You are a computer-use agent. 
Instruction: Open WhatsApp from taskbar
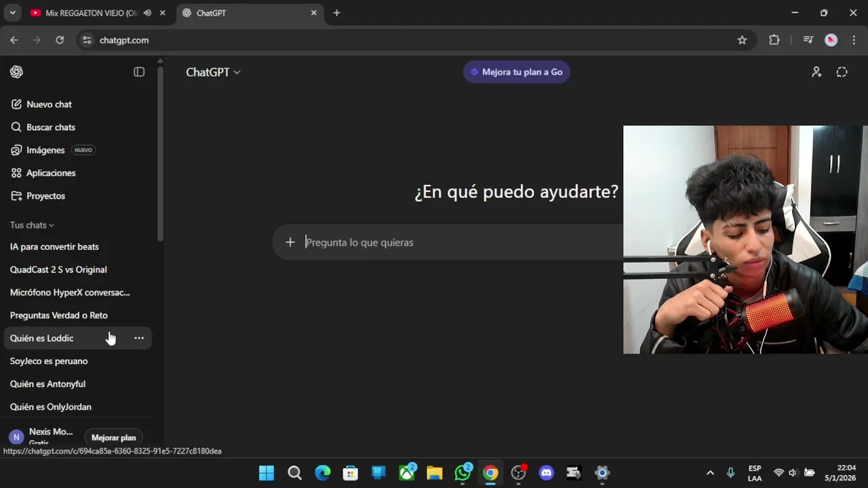[462, 473]
